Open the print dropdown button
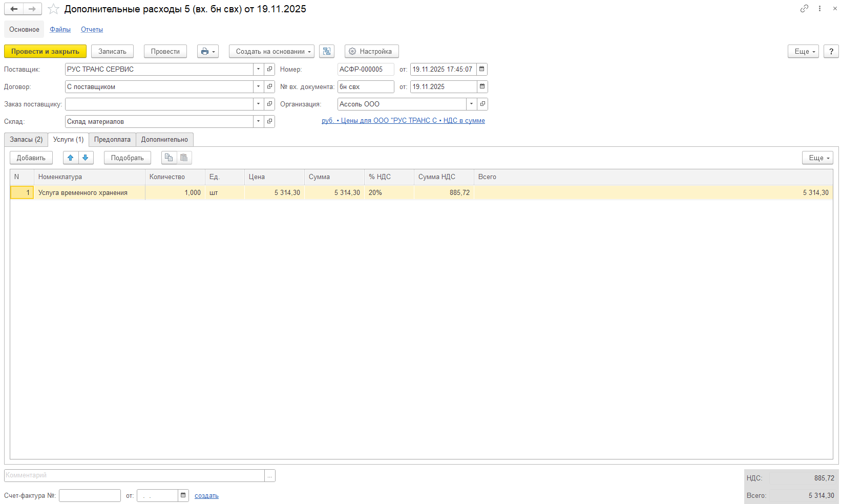 [x=207, y=51]
